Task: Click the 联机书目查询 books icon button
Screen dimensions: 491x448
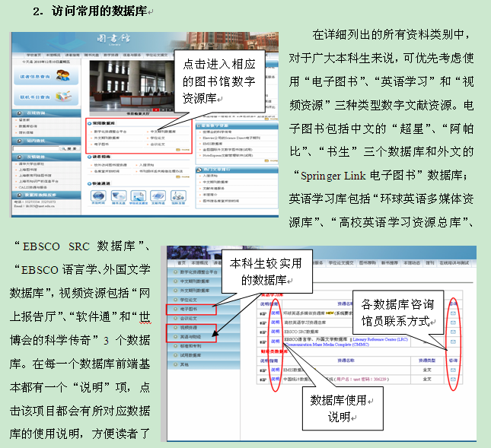Action: (46, 97)
